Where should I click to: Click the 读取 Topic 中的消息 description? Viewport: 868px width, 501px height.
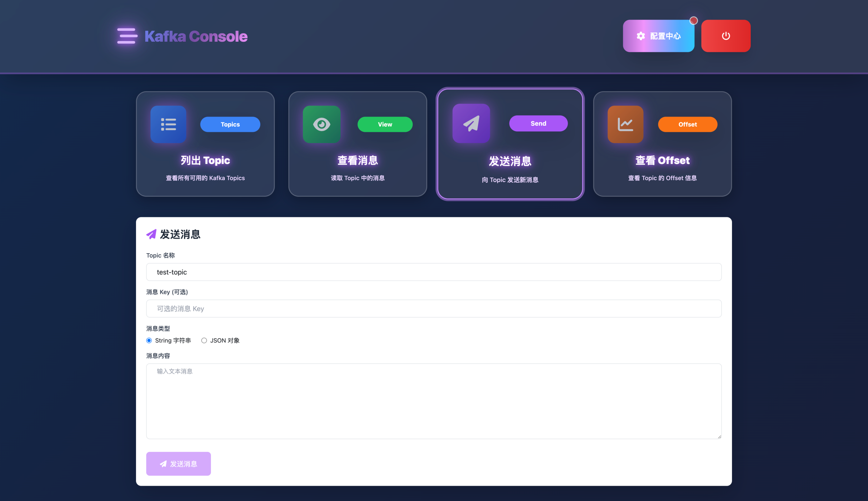(358, 178)
